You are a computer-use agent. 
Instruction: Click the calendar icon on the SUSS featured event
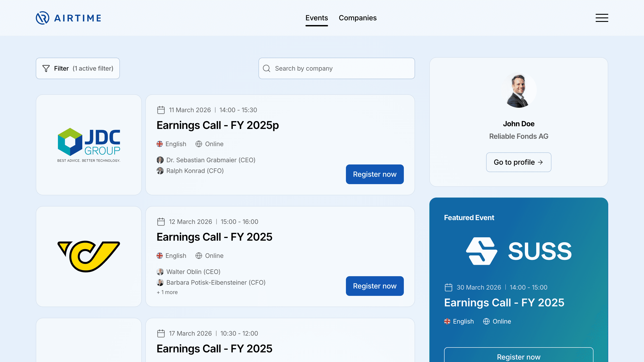point(449,287)
